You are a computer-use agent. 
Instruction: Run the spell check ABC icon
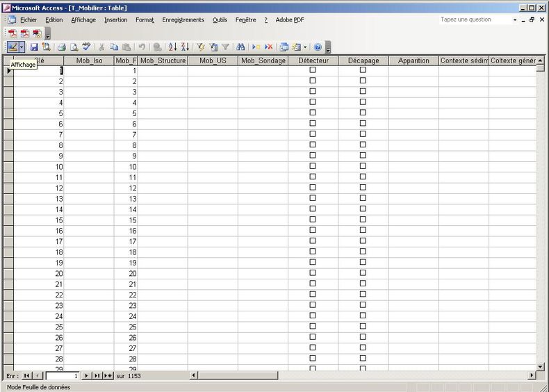86,47
